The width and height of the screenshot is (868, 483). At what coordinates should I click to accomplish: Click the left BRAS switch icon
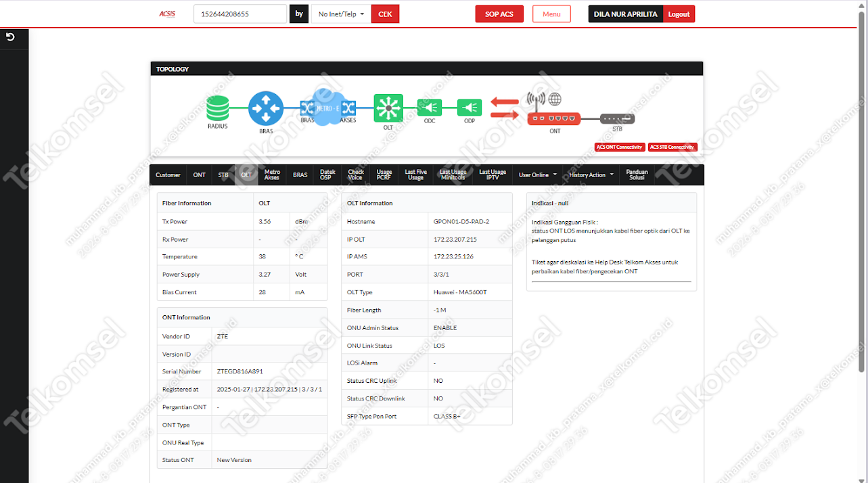point(308,107)
